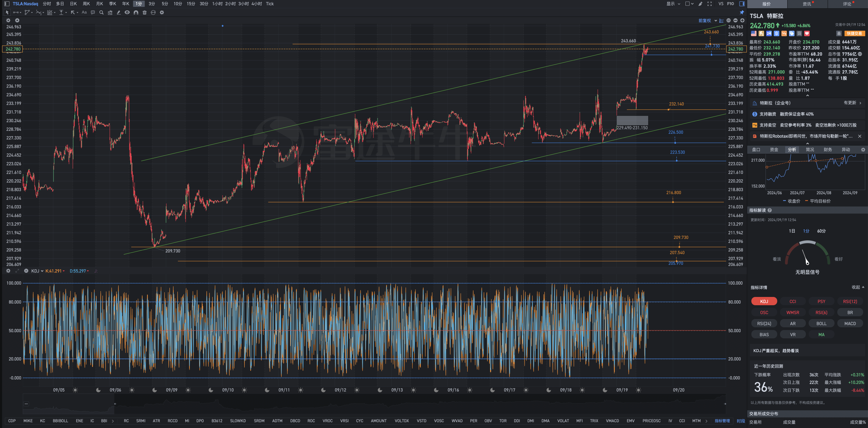Viewport: 868px width, 428px height.
Task: Switch to the 1小时 timeframe
Action: (217, 4)
